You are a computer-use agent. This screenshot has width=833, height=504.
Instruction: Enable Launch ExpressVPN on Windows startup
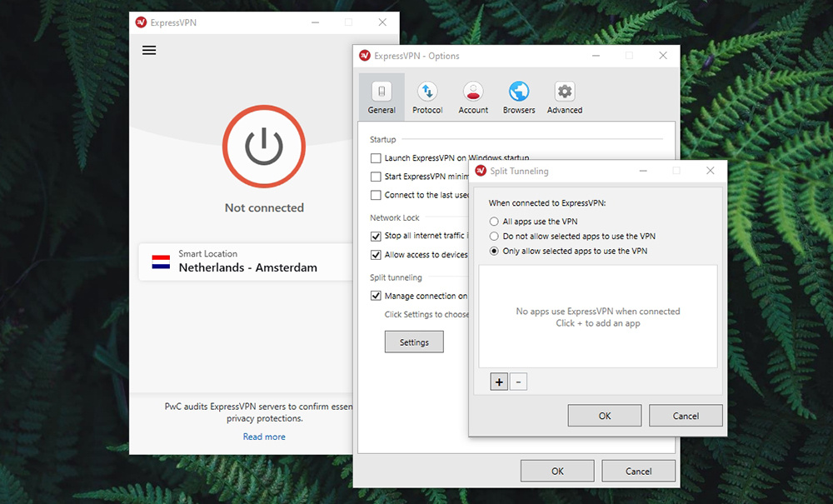pyautogui.click(x=374, y=157)
